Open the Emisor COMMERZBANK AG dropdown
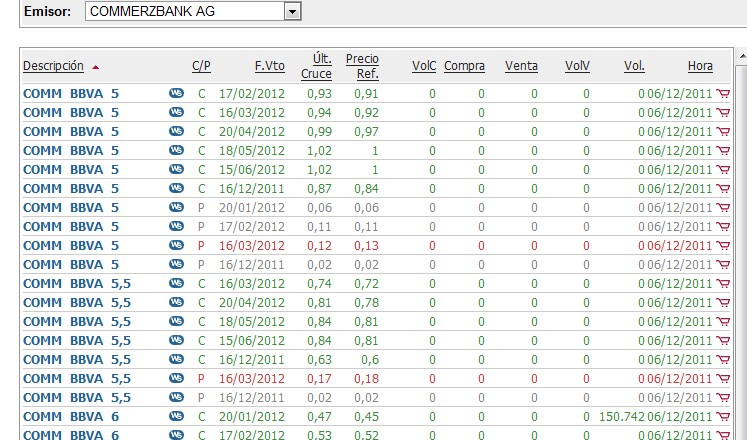This screenshot has width=747, height=440. [x=193, y=11]
